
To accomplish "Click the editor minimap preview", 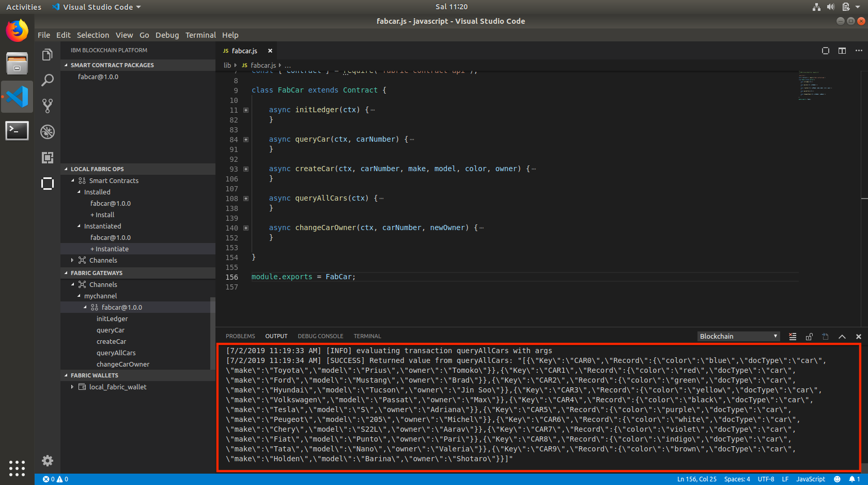I will (815, 86).
